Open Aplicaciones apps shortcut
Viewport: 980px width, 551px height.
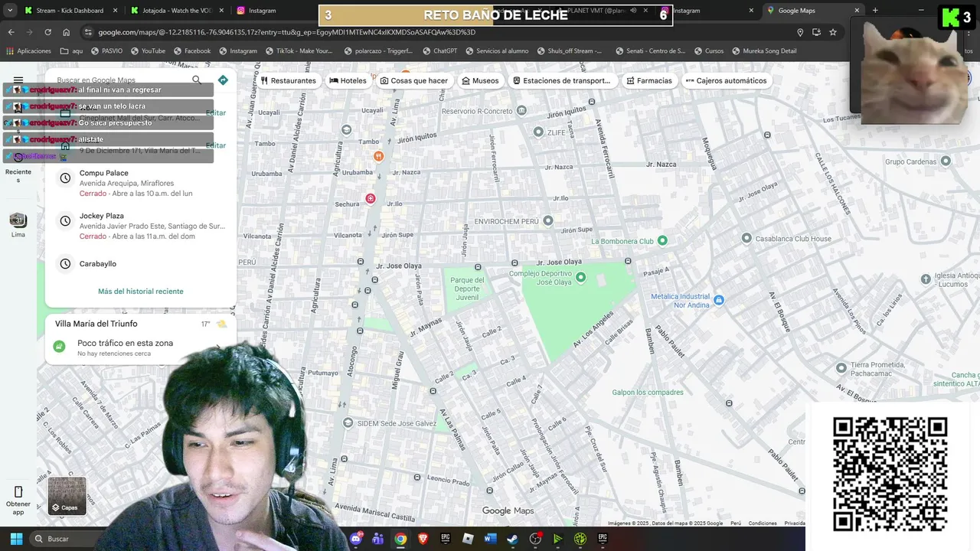click(x=28, y=51)
